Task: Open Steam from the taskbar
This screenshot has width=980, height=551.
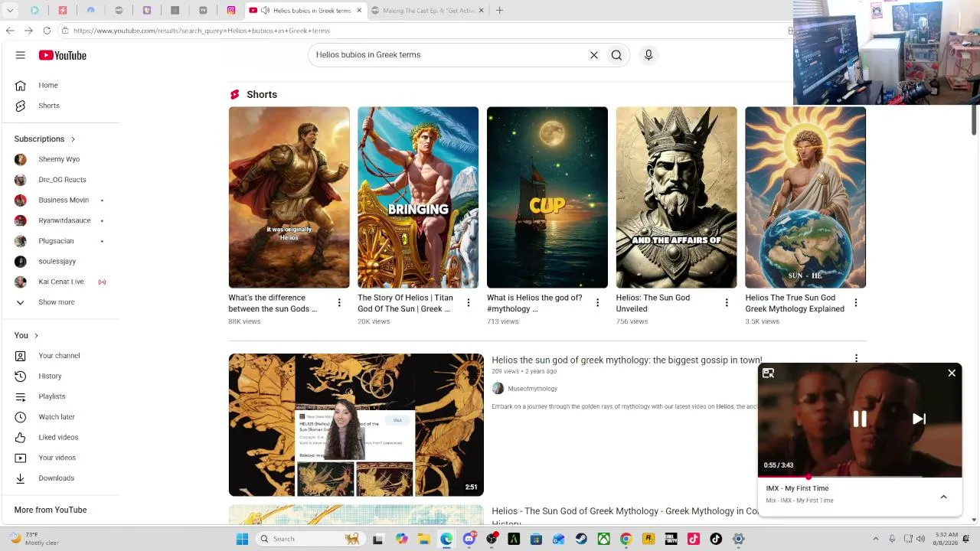Action: 581,539
